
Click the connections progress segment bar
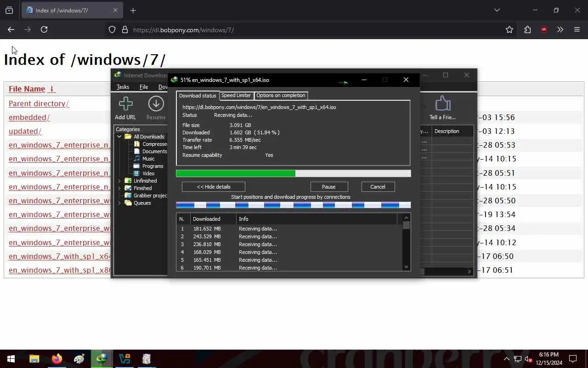click(x=293, y=205)
